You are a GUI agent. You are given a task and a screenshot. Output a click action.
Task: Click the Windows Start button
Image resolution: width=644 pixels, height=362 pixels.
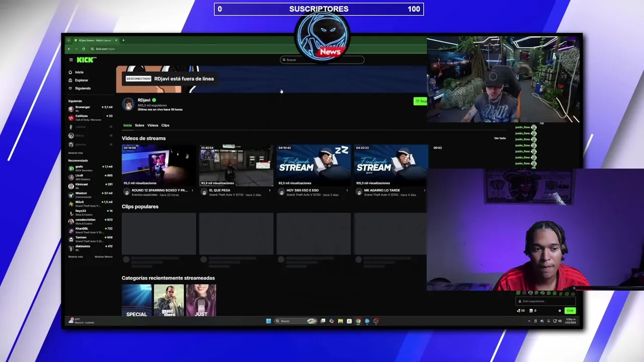click(x=269, y=321)
